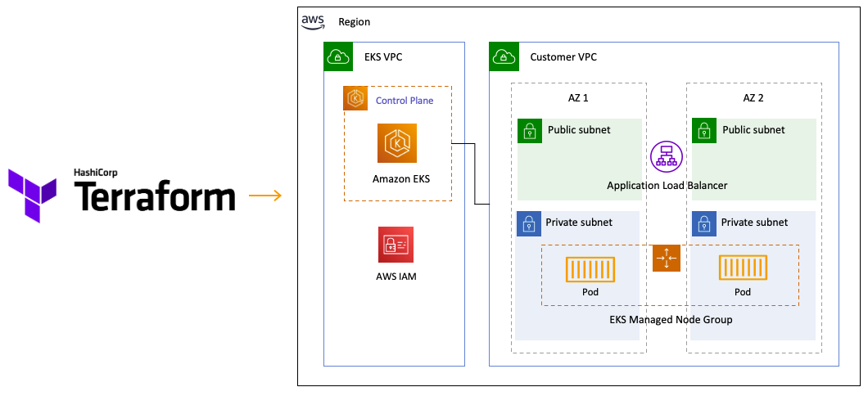Click the Terraform purple logo icon
The width and height of the screenshot is (868, 396).
[32, 196]
